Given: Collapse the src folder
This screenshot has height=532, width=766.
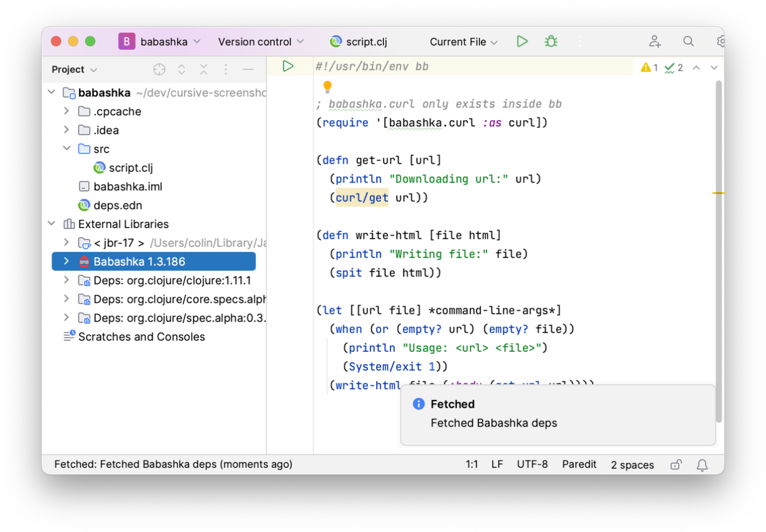Looking at the screenshot, I should (x=67, y=149).
